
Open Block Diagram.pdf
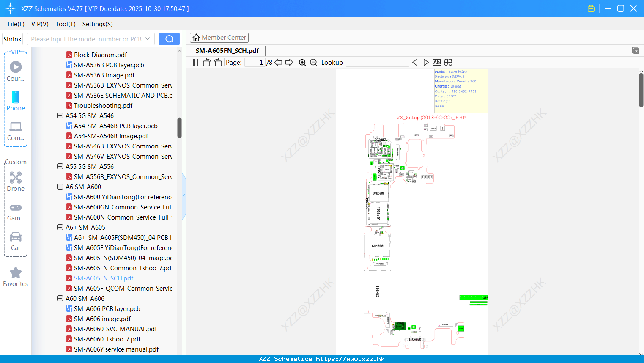tap(100, 55)
